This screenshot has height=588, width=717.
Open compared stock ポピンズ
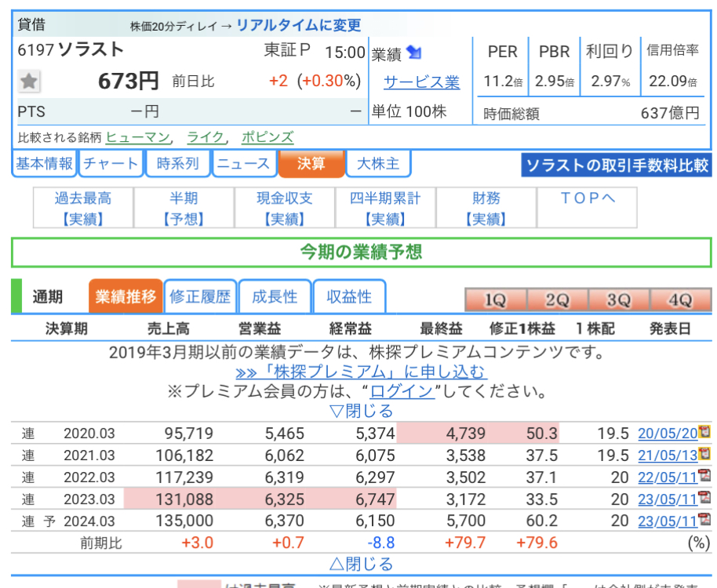(268, 137)
